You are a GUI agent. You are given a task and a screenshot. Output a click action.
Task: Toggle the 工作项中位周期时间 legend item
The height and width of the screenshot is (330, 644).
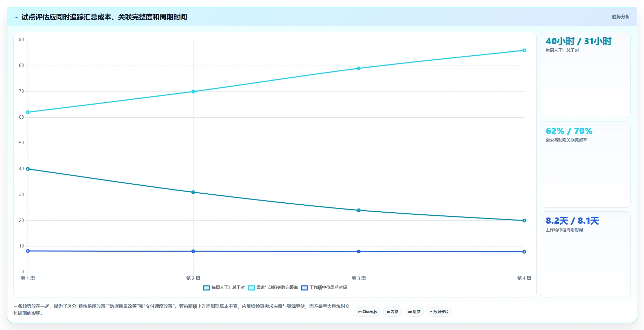(x=324, y=288)
